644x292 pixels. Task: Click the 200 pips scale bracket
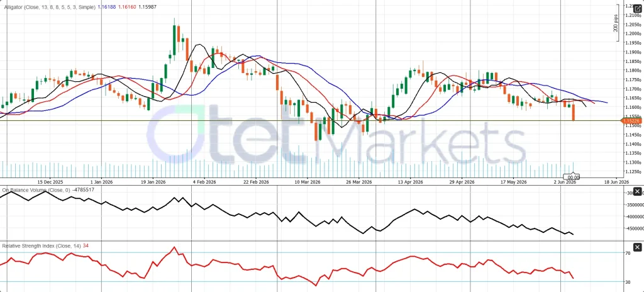pos(617,23)
